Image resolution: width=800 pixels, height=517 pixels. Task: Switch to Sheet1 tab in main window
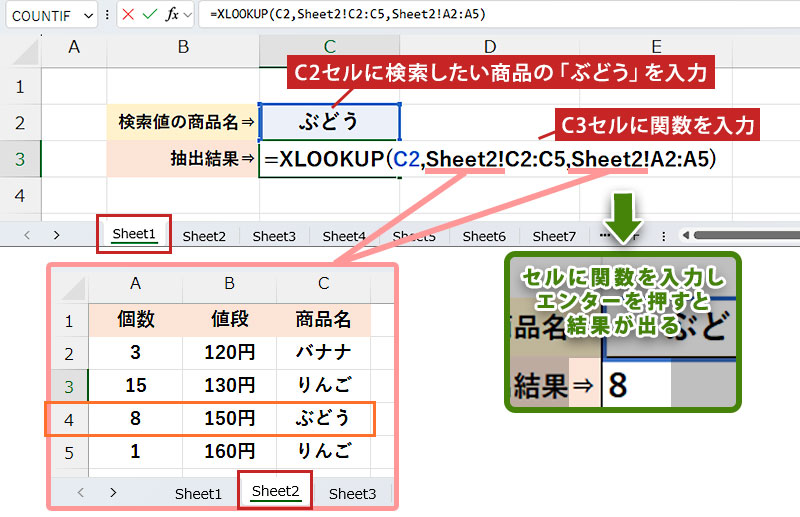[134, 234]
